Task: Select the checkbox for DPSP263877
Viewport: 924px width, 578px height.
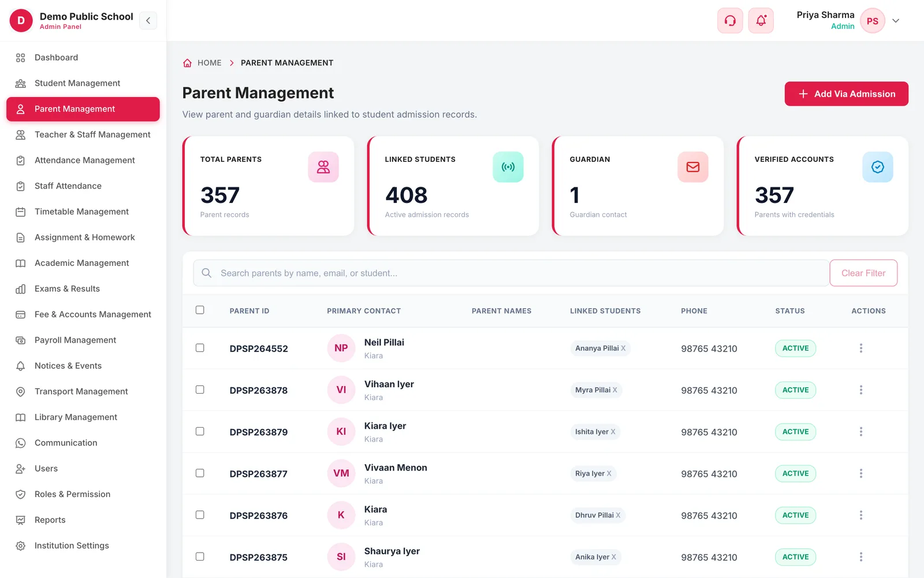Action: pos(200,473)
